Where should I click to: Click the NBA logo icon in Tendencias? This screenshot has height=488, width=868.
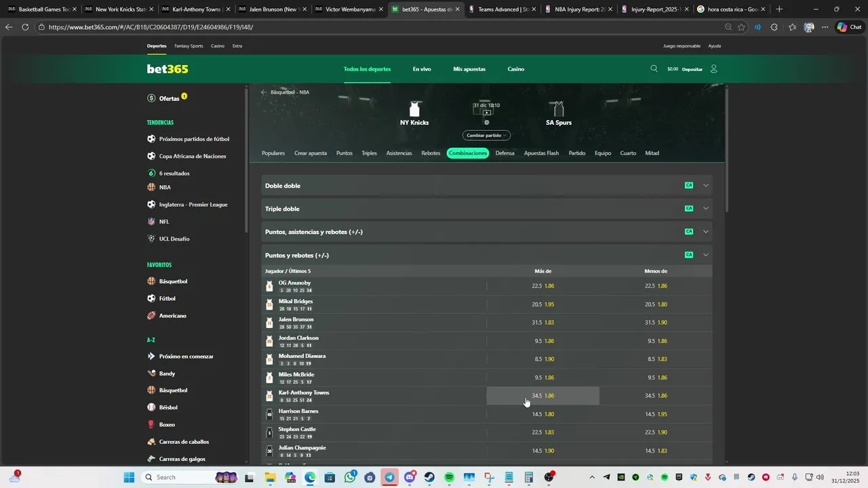point(151,187)
